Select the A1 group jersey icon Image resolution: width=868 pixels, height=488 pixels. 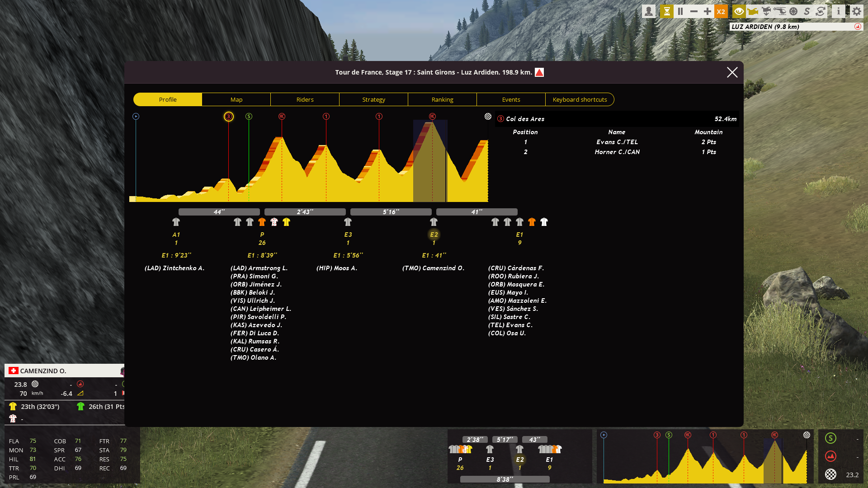pyautogui.click(x=176, y=222)
